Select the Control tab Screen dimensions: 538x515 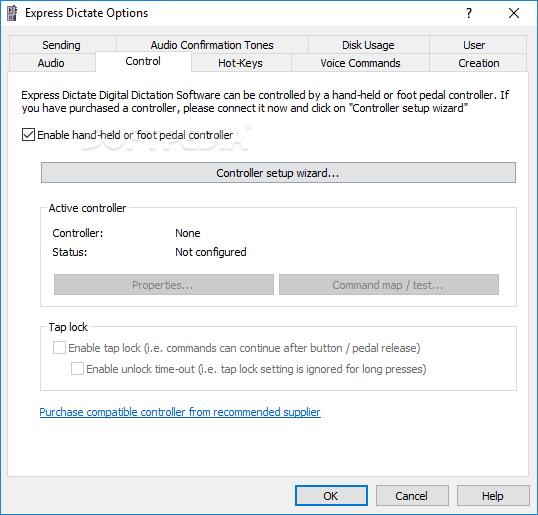click(x=143, y=61)
